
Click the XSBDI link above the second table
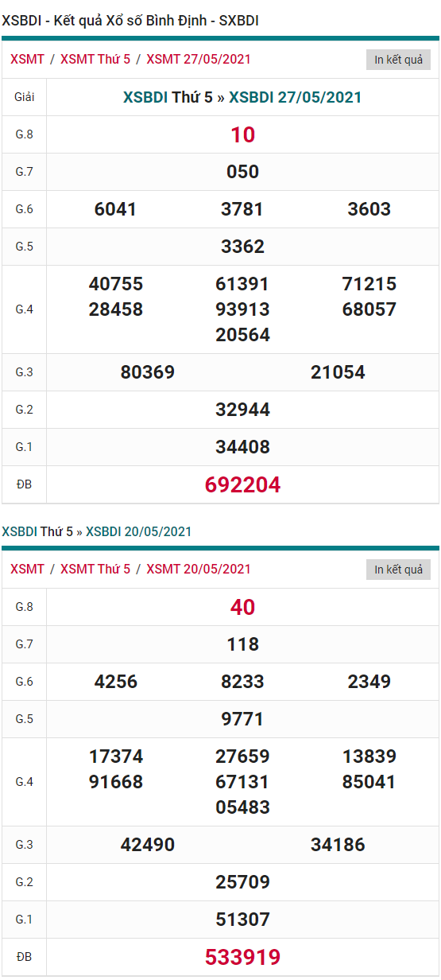pyautogui.click(x=20, y=531)
